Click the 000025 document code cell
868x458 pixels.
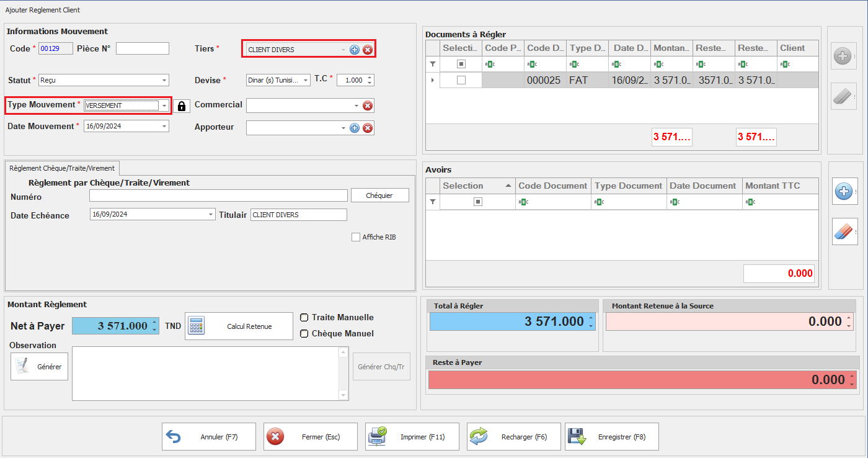click(545, 80)
